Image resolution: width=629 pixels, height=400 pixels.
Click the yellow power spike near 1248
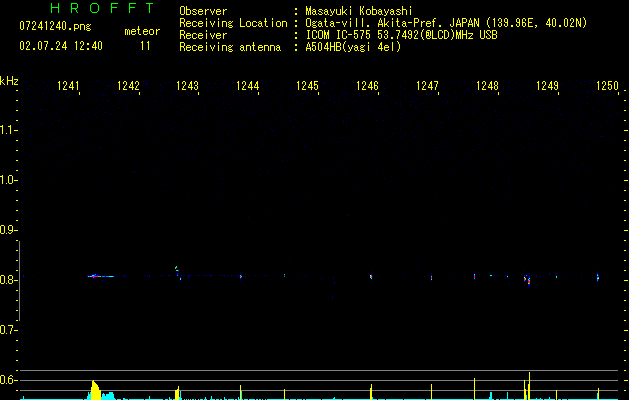[x=475, y=389]
